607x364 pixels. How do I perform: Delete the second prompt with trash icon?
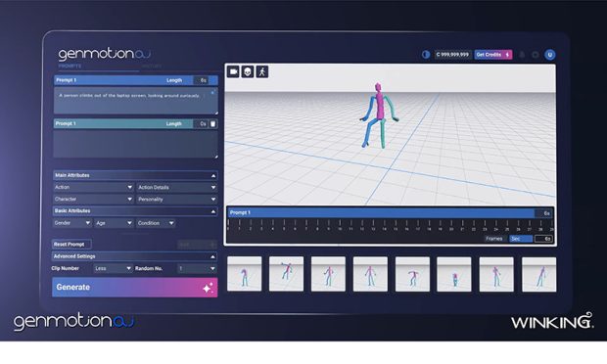click(x=212, y=124)
